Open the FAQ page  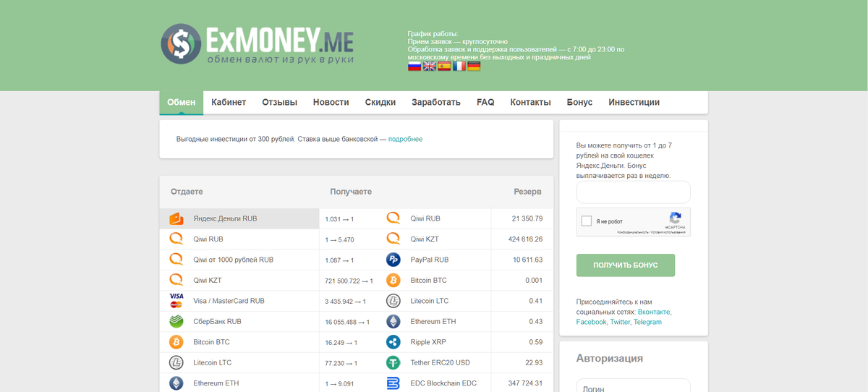(485, 103)
